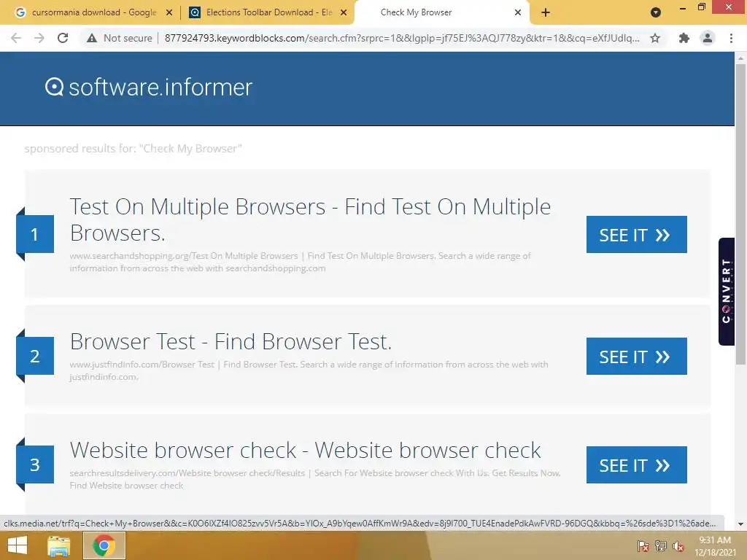Open the Test On Multiple Browsers result title
This screenshot has width=747, height=560.
pos(310,219)
